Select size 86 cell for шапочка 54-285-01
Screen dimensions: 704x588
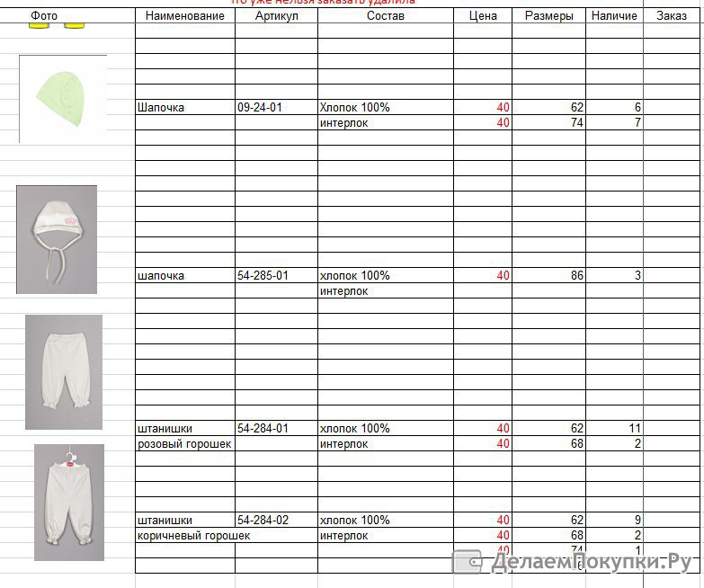tap(549, 275)
